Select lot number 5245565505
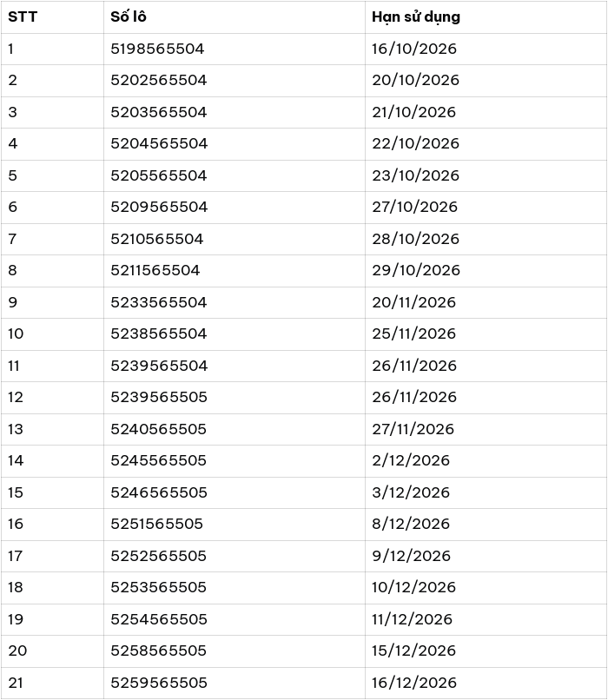The image size is (608, 700). [159, 460]
